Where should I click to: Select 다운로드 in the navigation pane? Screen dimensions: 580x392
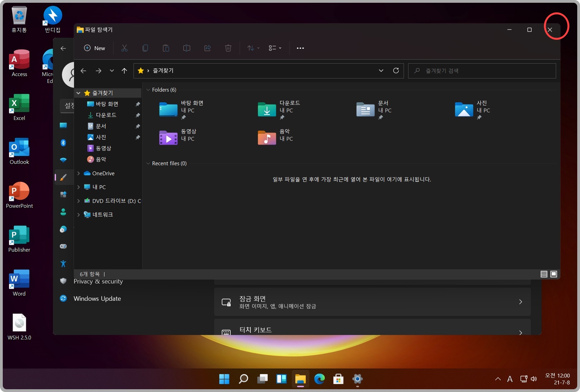pos(106,115)
